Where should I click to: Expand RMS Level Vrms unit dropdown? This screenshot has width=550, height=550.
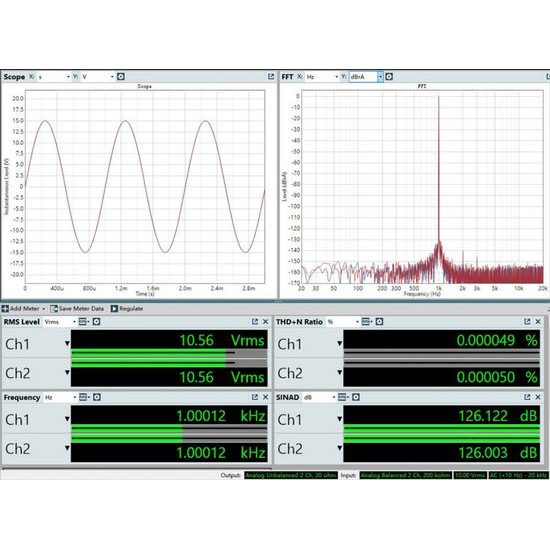[60, 322]
